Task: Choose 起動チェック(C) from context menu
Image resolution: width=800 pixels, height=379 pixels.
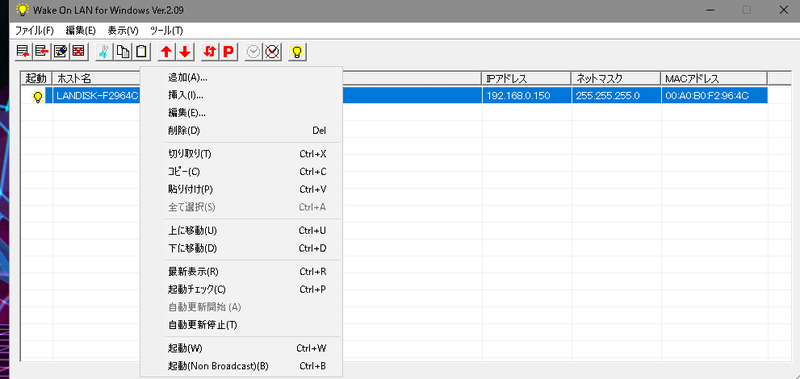Action: (241, 289)
